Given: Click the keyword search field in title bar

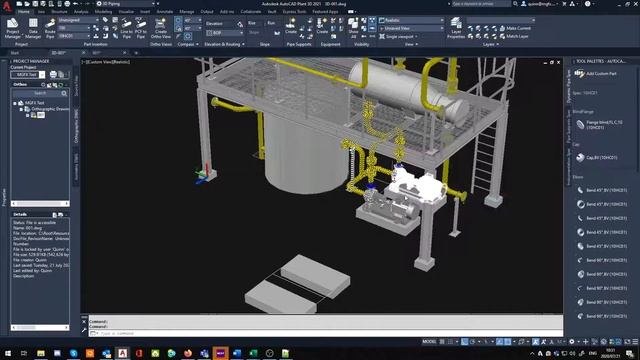Looking at the screenshot, I should (x=481, y=4).
